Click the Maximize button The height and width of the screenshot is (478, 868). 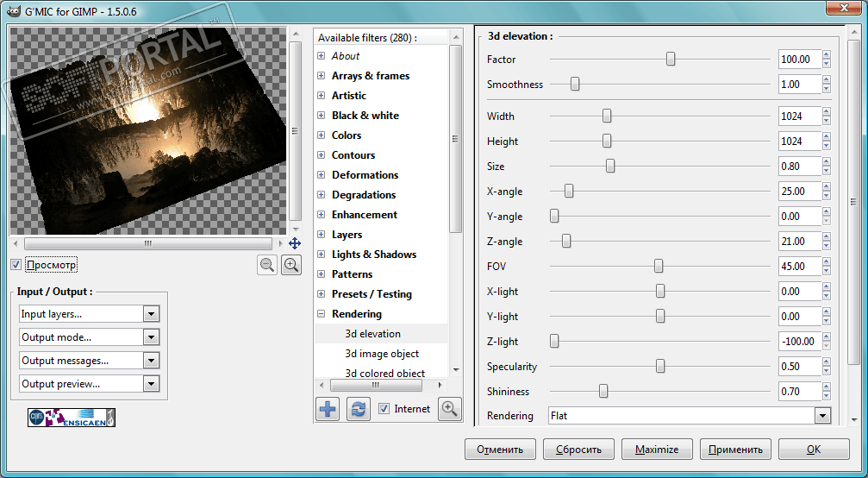(x=657, y=450)
